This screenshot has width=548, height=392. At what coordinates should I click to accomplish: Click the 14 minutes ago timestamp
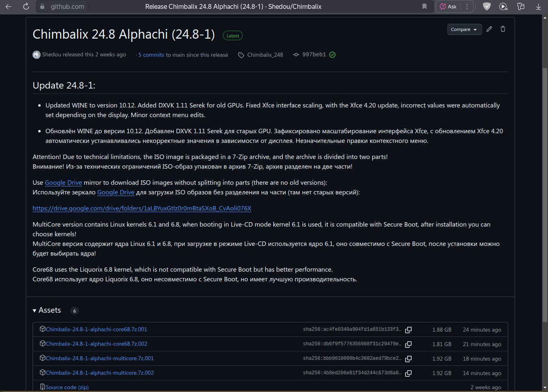[482, 373]
